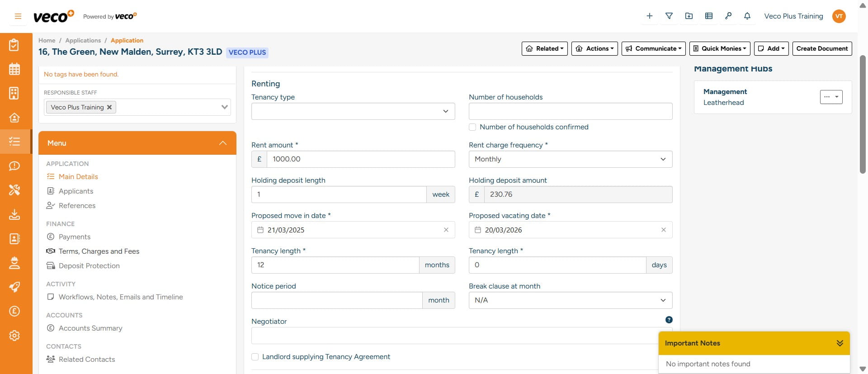The height and width of the screenshot is (374, 868).
Task: Open the Applicants menu item
Action: click(75, 191)
